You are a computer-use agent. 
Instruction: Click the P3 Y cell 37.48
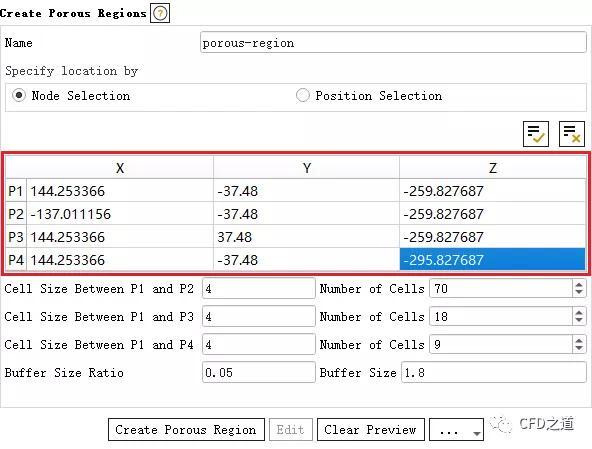click(x=306, y=237)
